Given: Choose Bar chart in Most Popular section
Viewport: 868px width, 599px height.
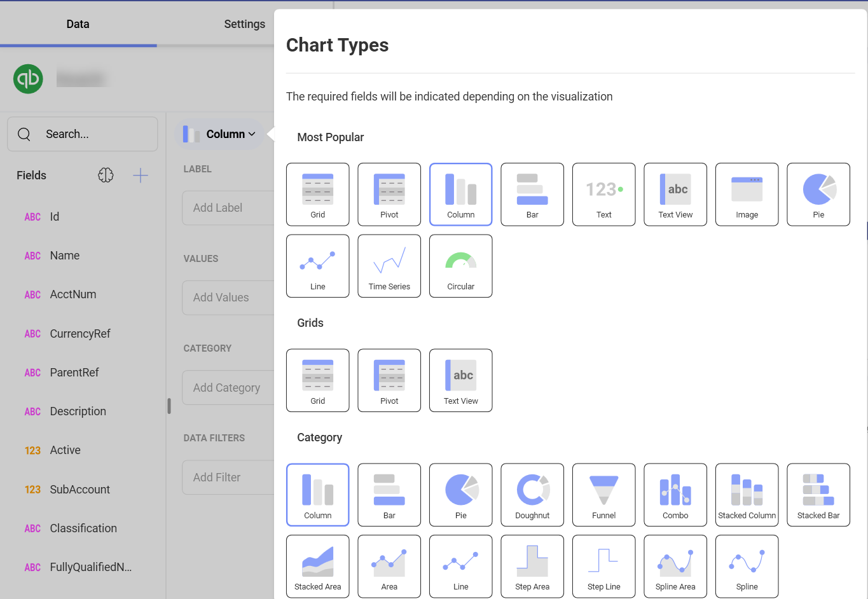Looking at the screenshot, I should 532,195.
